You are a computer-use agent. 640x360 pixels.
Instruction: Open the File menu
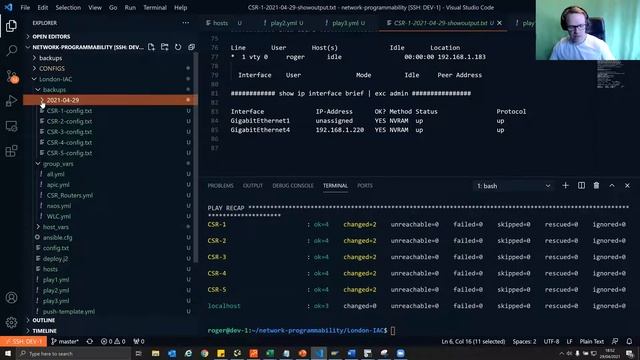point(25,7)
